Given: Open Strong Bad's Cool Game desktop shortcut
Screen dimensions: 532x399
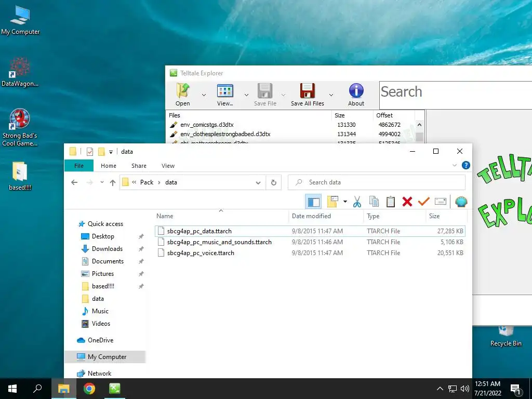Looking at the screenshot, I should (x=20, y=127).
